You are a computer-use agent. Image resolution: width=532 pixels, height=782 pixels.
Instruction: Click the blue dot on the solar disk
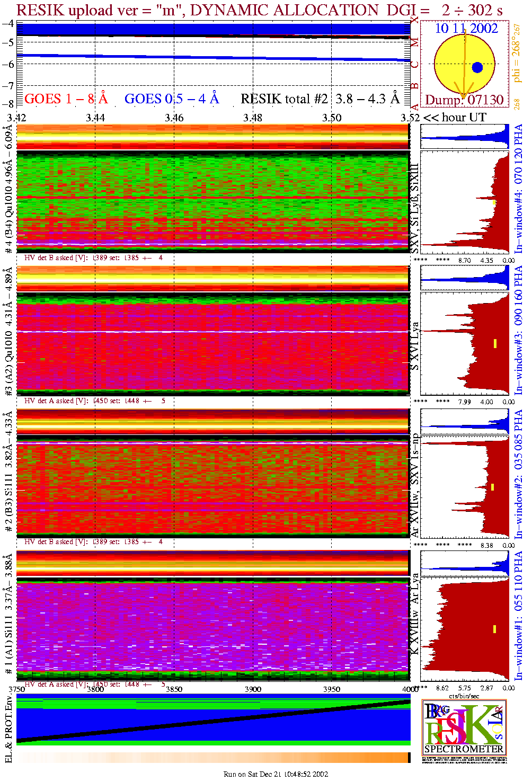coord(477,67)
